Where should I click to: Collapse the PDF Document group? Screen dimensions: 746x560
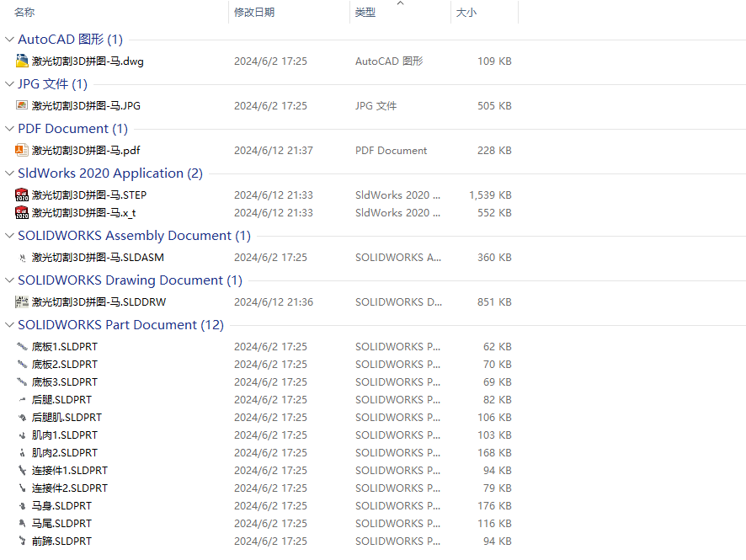(x=9, y=129)
